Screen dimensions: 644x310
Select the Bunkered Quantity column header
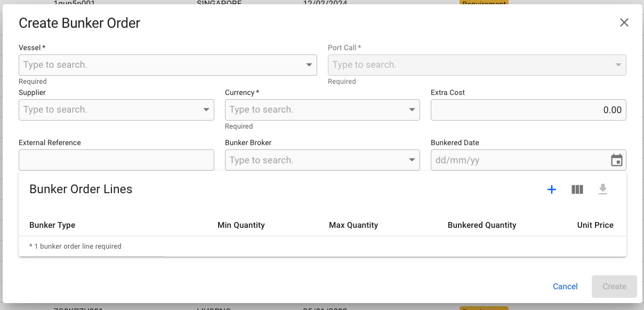point(482,225)
